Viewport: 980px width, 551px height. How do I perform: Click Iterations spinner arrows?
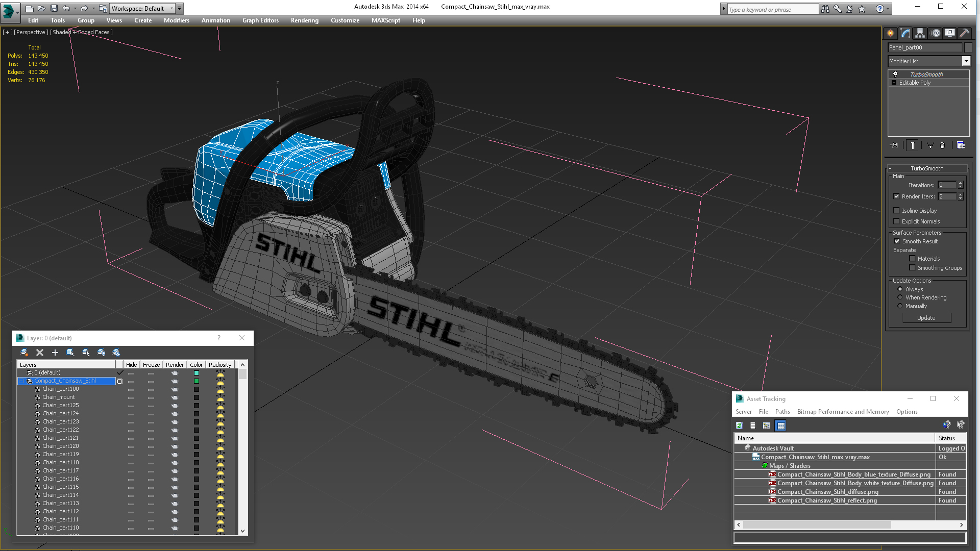[x=960, y=185]
